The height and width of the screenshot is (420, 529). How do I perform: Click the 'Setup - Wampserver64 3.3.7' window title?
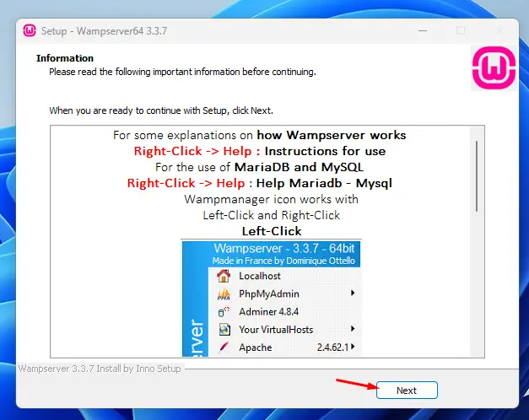tap(105, 31)
